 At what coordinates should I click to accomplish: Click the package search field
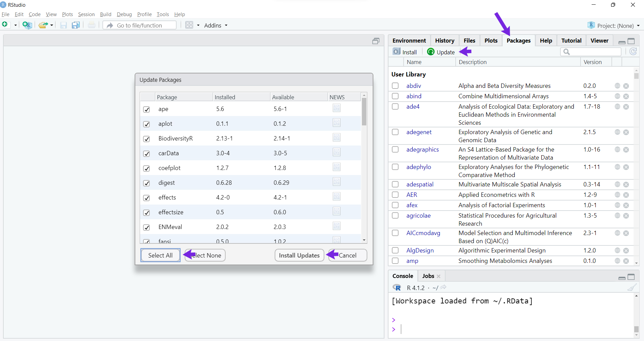point(591,52)
